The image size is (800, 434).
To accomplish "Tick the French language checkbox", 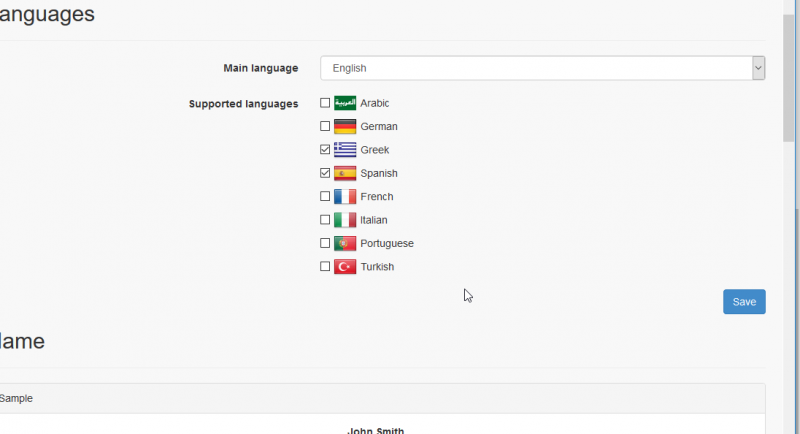I will 325,197.
